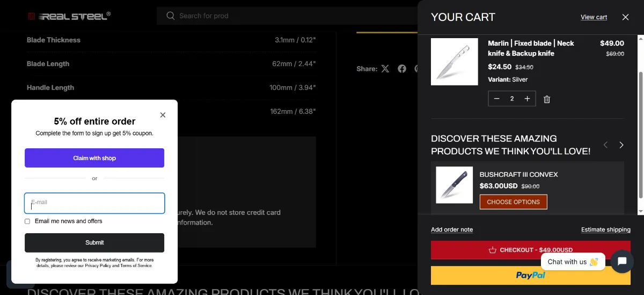The width and height of the screenshot is (644, 295).
Task: Close the Your Cart drawer
Action: coord(625,17)
